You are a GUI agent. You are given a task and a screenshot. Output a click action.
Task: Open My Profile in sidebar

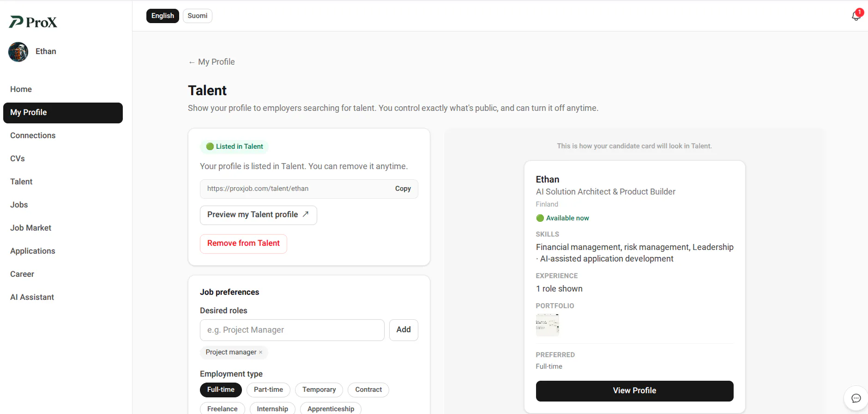click(63, 113)
